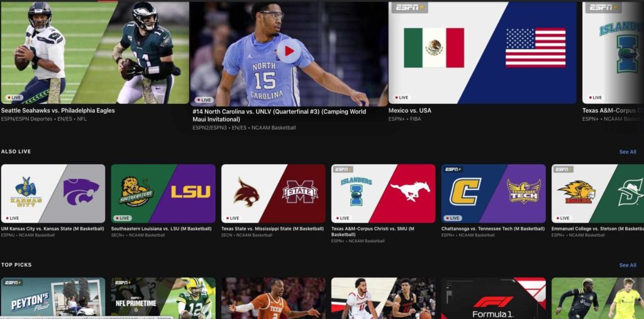Image resolution: width=644 pixels, height=319 pixels.
Task: Open Mexico vs. USA title link
Action: coord(409,111)
